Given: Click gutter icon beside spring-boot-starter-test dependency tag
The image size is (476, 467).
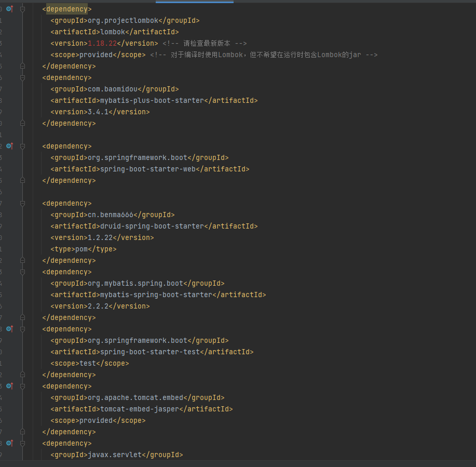Looking at the screenshot, I should 10,329.
